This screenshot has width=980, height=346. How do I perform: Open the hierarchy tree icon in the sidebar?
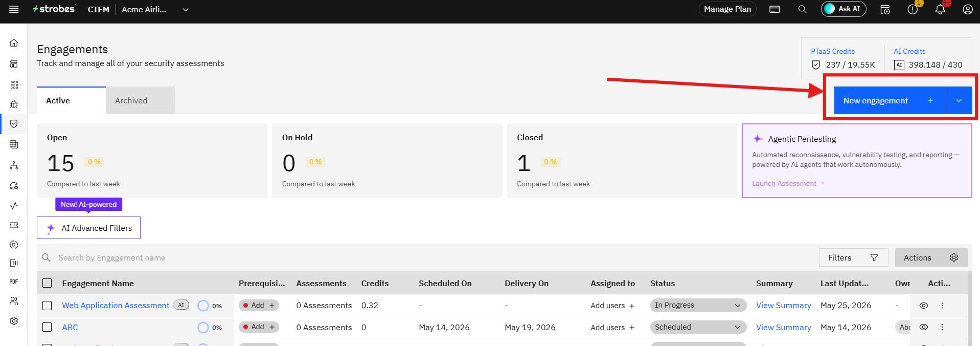point(14,165)
